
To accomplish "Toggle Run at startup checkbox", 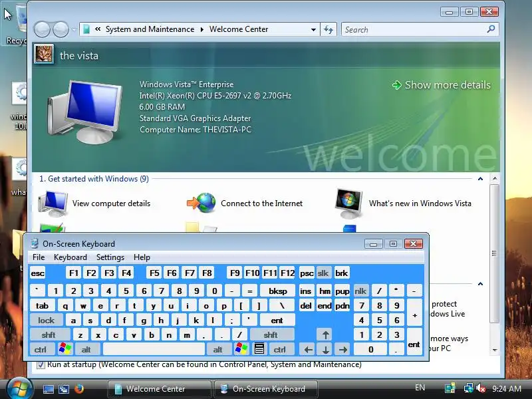I will [x=41, y=364].
